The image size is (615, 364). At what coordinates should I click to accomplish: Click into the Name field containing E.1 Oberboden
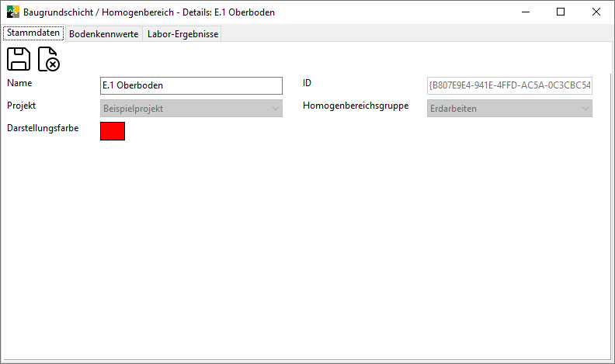[x=191, y=85]
